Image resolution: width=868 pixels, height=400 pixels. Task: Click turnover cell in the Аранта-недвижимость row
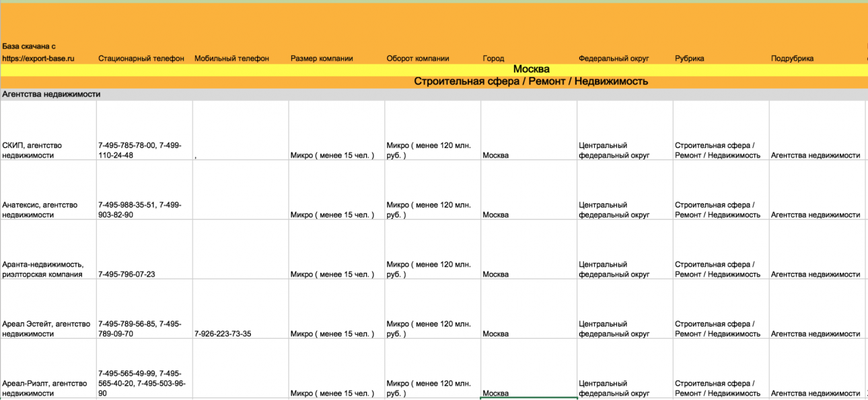tap(433, 249)
